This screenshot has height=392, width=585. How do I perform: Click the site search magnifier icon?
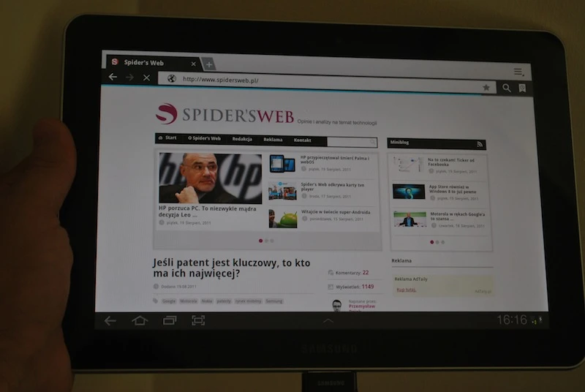[x=372, y=142]
